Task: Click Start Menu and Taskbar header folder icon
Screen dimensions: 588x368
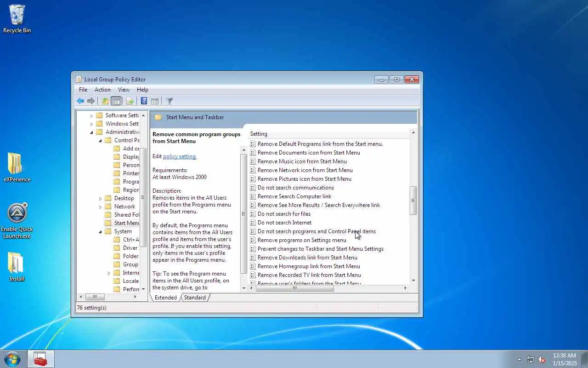Action: [158, 117]
